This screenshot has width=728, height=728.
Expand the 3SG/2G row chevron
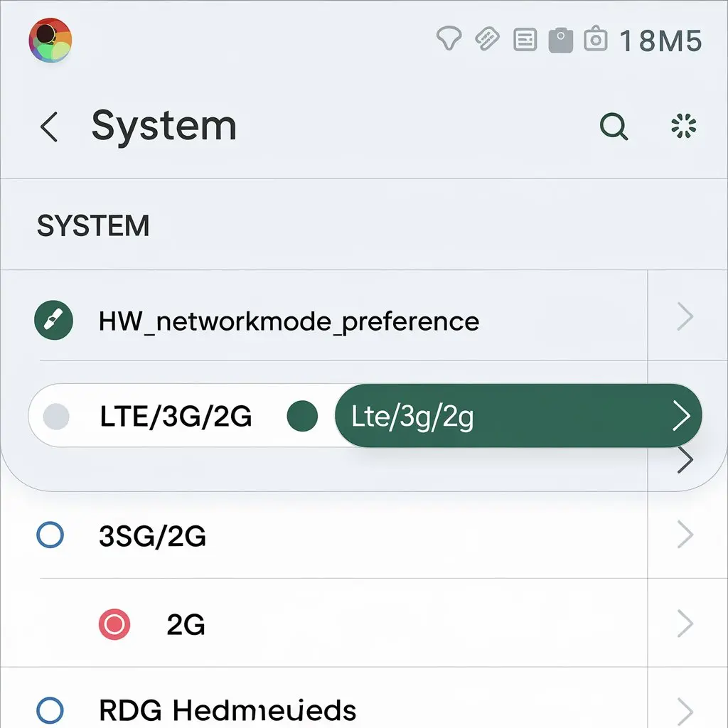(685, 535)
